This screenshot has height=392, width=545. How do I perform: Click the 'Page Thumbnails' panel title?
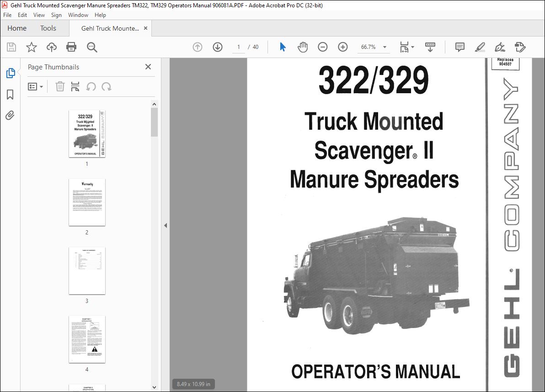[53, 67]
